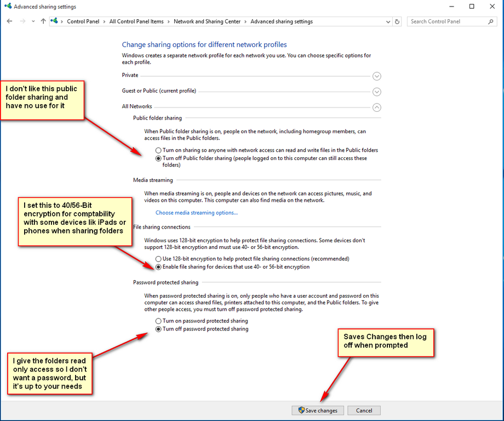
Task: Collapse the All Networks section
Action: pos(377,107)
